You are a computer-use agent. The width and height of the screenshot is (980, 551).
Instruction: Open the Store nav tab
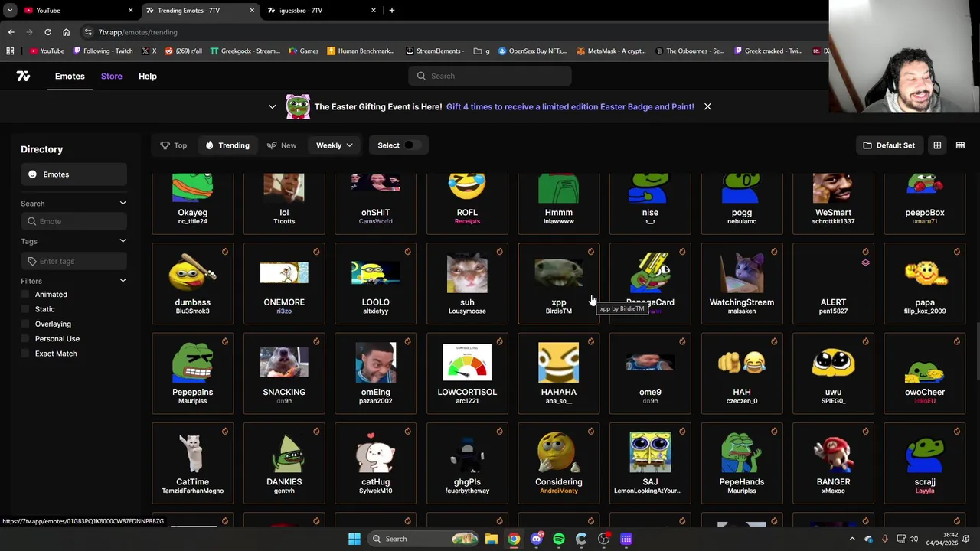click(x=112, y=76)
